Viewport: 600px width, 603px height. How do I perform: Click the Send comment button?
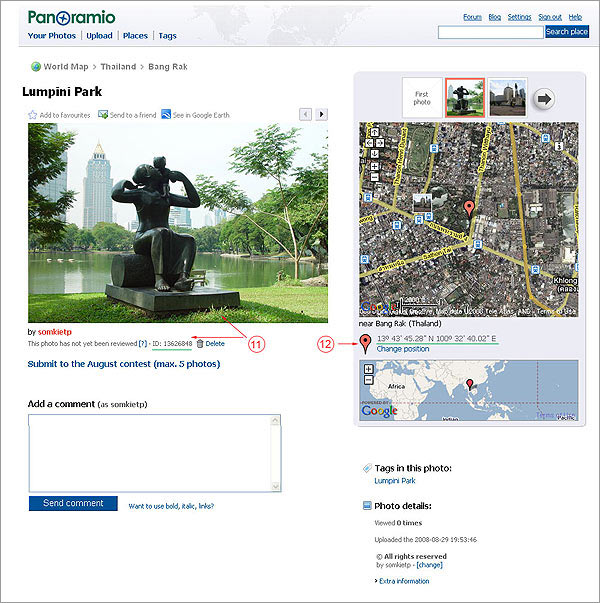[x=73, y=503]
